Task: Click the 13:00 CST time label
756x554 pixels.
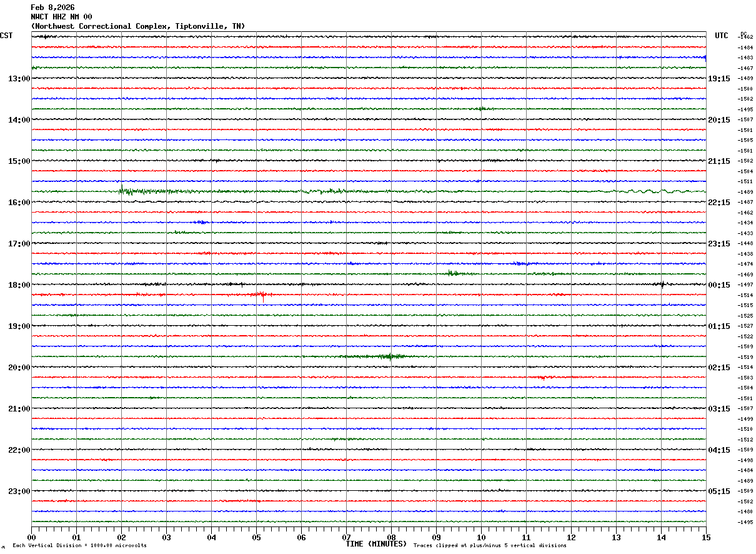Action: coord(19,79)
